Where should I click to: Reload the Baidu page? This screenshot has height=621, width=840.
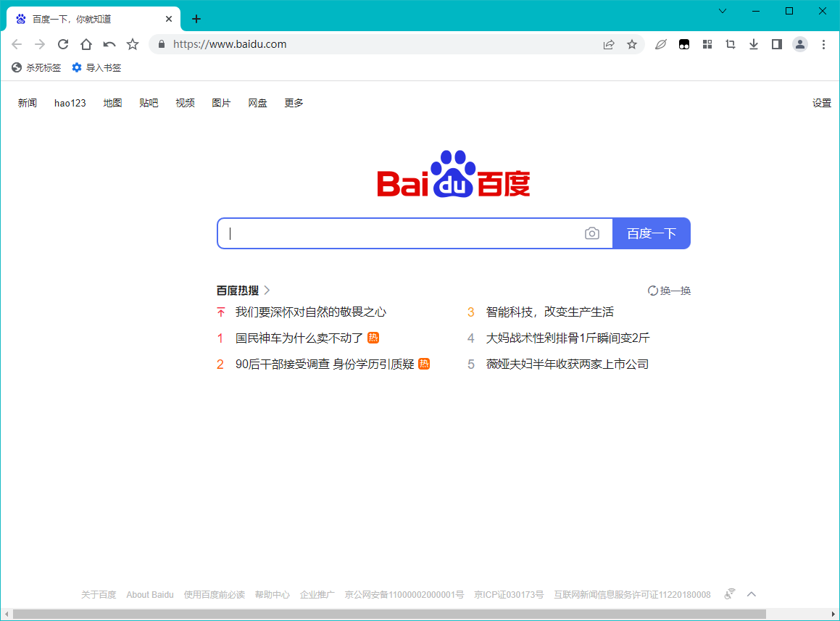coord(63,44)
